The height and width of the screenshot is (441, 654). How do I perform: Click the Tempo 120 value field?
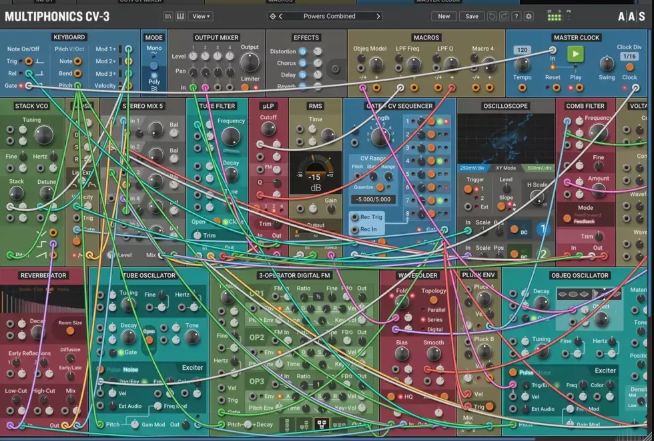click(x=522, y=50)
